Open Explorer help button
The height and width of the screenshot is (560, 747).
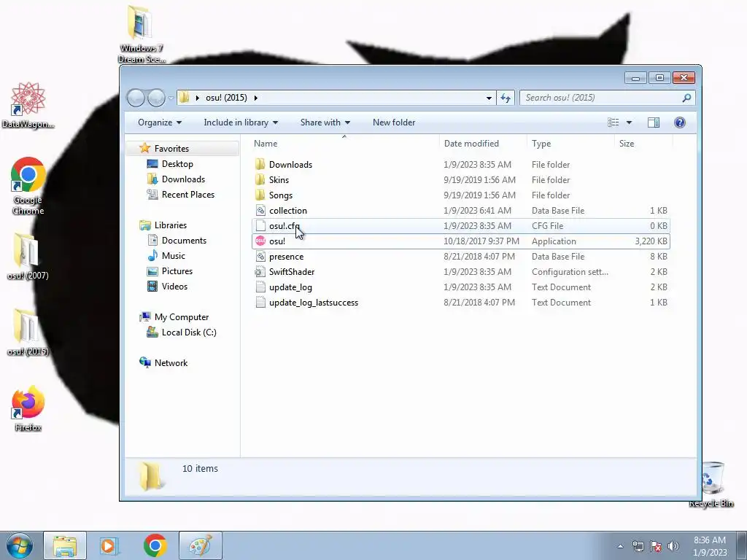point(680,122)
